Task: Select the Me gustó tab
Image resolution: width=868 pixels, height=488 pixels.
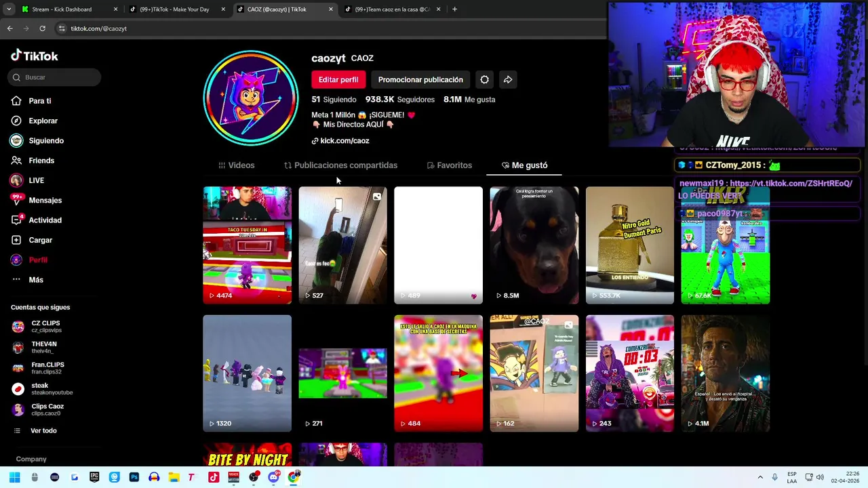Action: [524, 165]
